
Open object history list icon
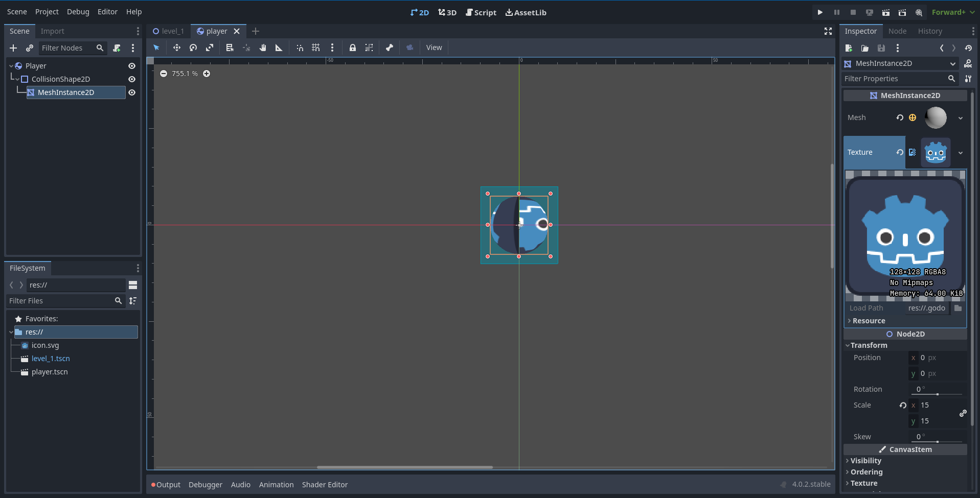tap(968, 48)
